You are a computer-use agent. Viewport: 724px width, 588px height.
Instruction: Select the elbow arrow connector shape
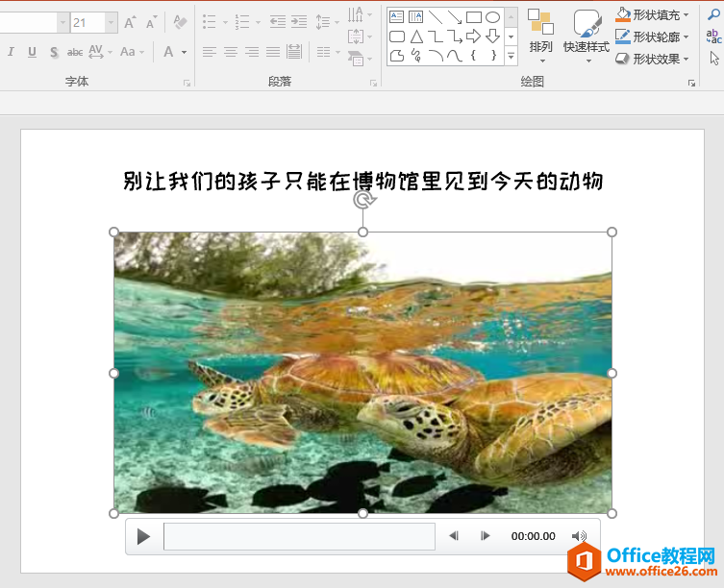[455, 37]
